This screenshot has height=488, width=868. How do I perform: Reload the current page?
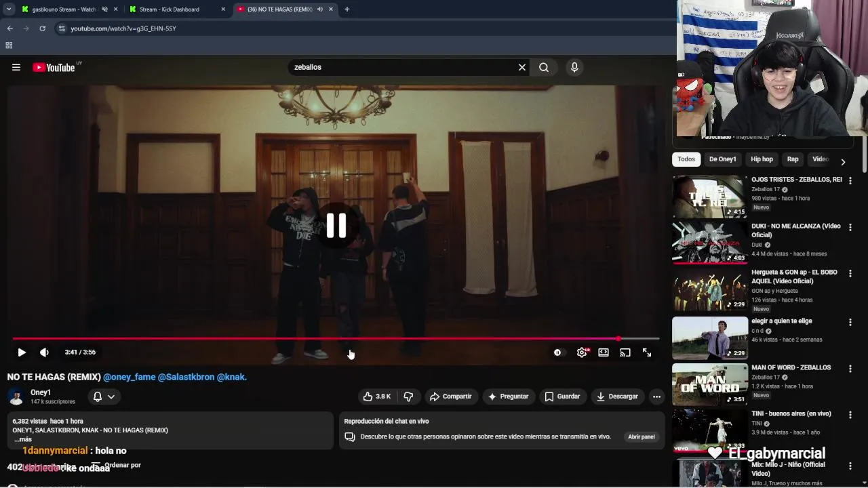coord(42,28)
